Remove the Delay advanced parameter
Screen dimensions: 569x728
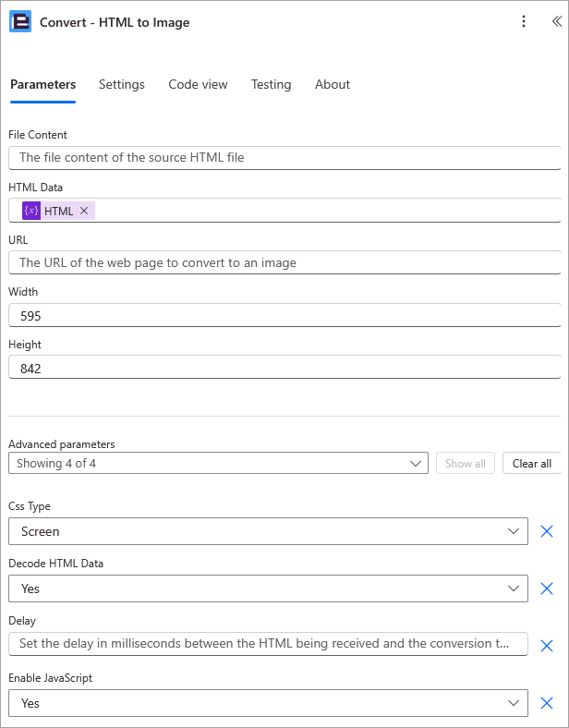point(546,646)
